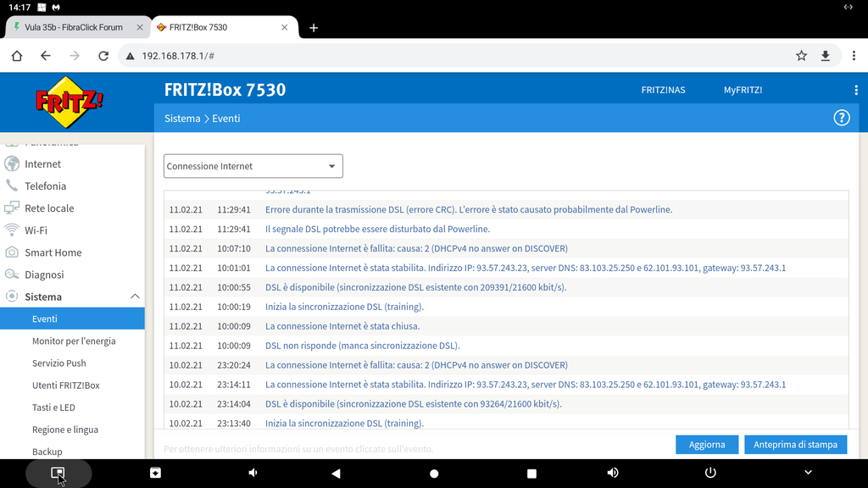
Task: Open MyFRITZ! from header
Action: (743, 90)
